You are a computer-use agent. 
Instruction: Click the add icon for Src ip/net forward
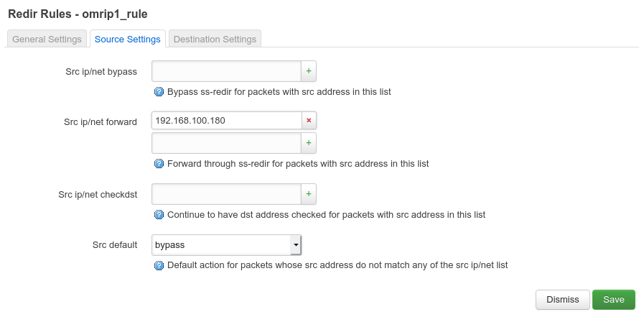(309, 143)
